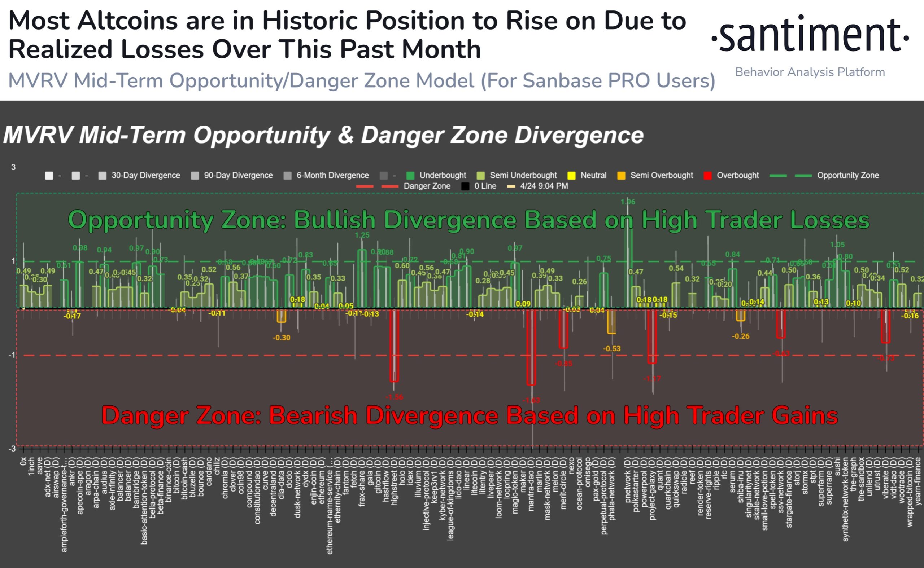924x568 pixels.
Task: Click the mantra-dao red bar at -1.63
Action: 531,347
